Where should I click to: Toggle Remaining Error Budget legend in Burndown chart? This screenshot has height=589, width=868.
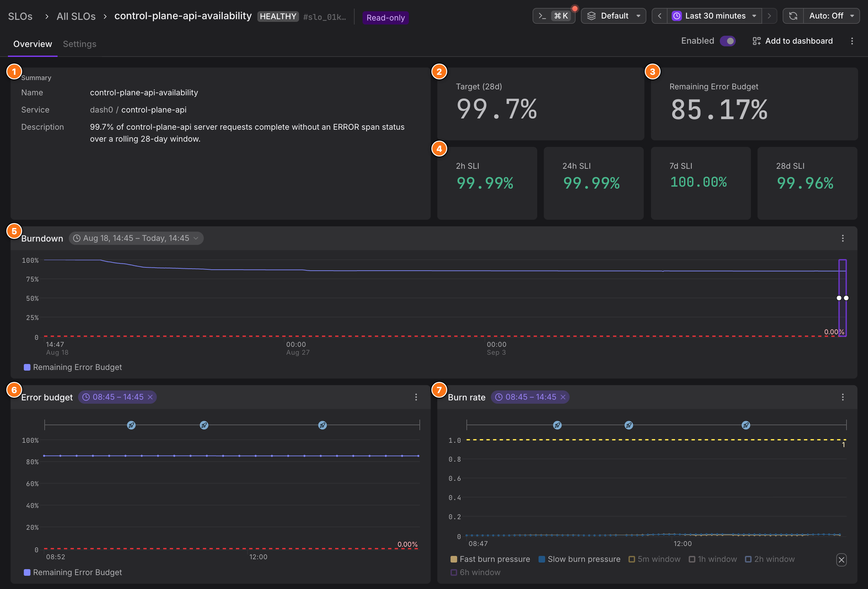(73, 367)
